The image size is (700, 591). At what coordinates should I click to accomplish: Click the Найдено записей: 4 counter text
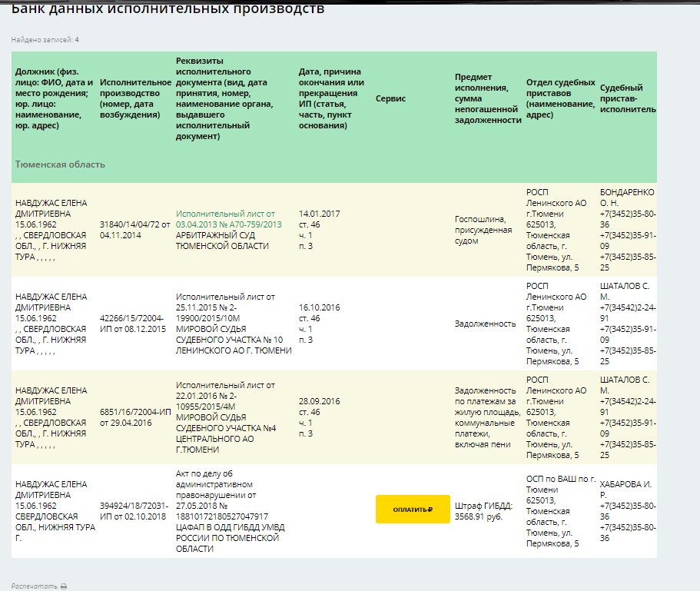pyautogui.click(x=45, y=40)
